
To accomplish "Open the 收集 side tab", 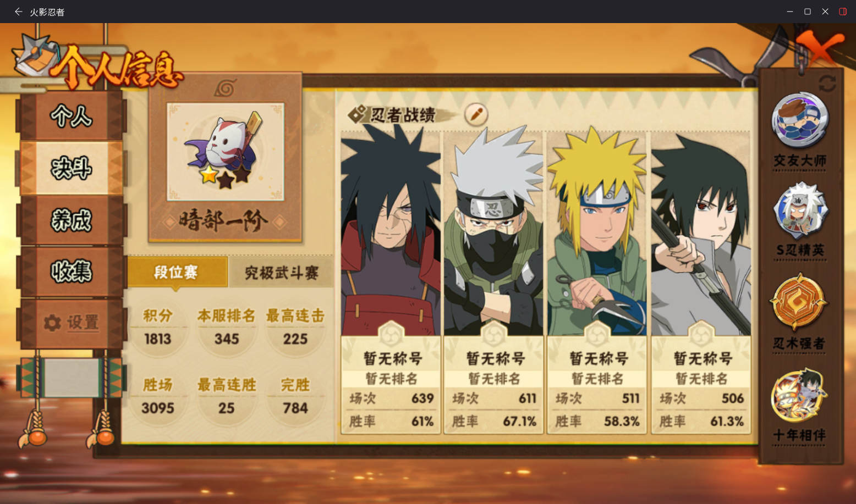I will (72, 272).
